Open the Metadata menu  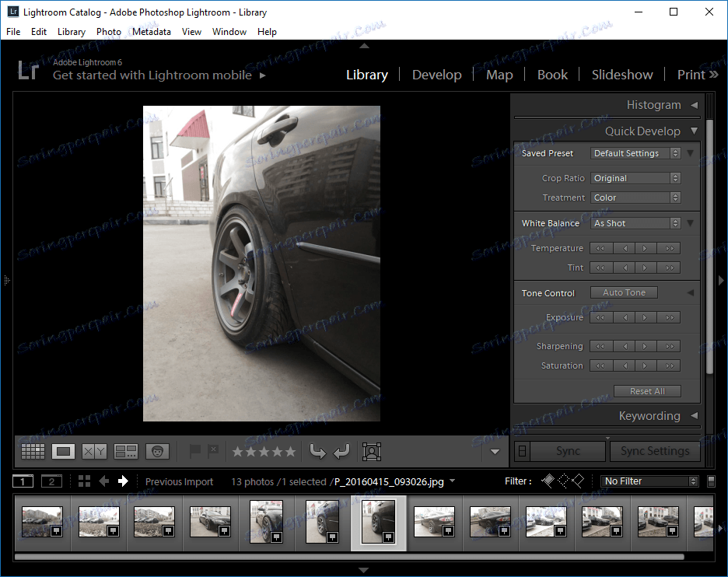[x=152, y=32]
